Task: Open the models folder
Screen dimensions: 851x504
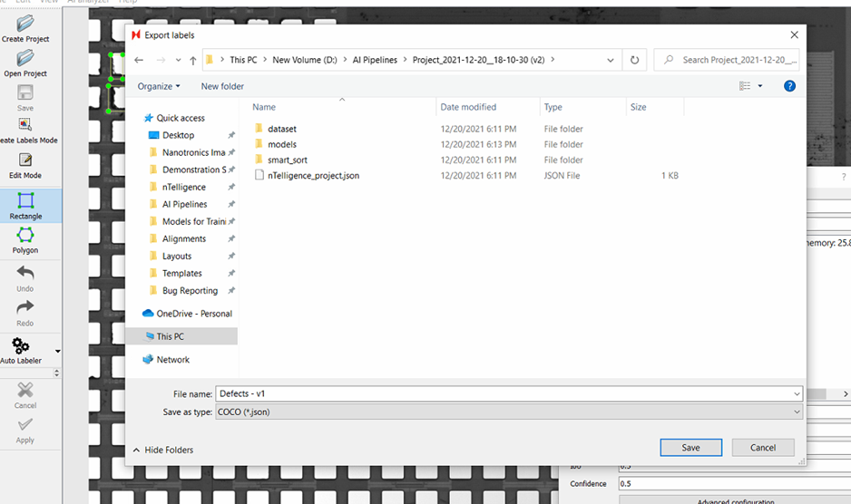Action: pyautogui.click(x=281, y=144)
